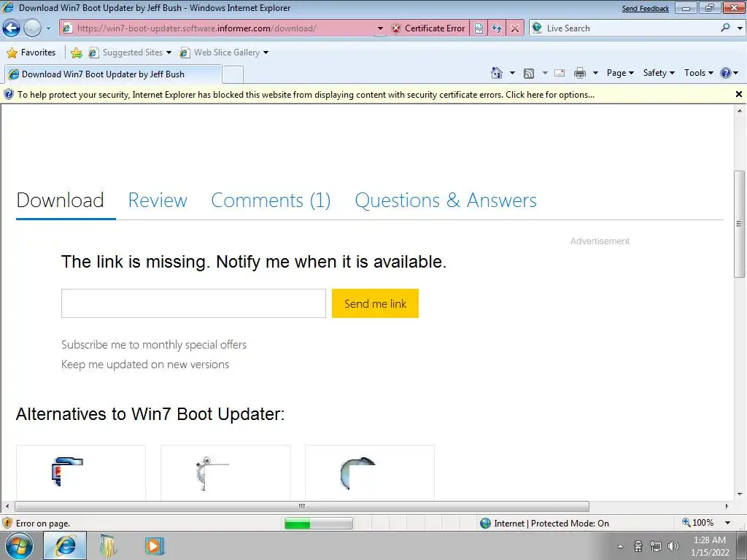This screenshot has width=747, height=560.
Task: Click the Internet Explorer taskbar icon
Action: click(x=65, y=545)
